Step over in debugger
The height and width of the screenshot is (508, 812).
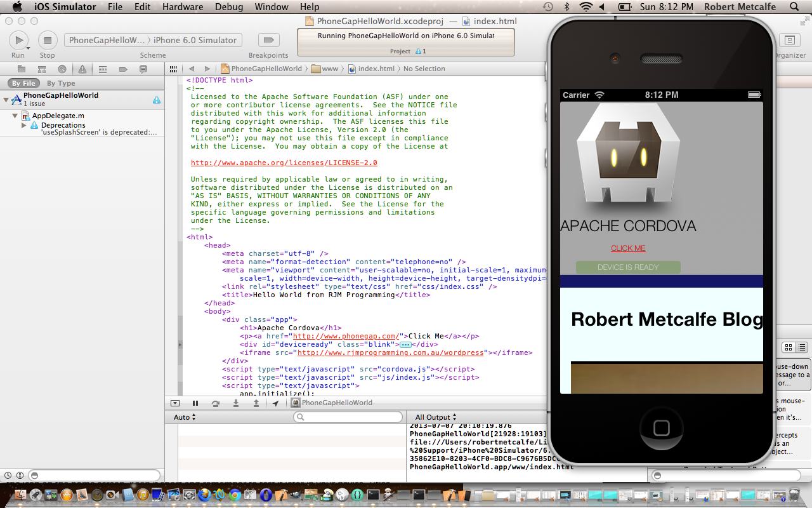(216, 403)
